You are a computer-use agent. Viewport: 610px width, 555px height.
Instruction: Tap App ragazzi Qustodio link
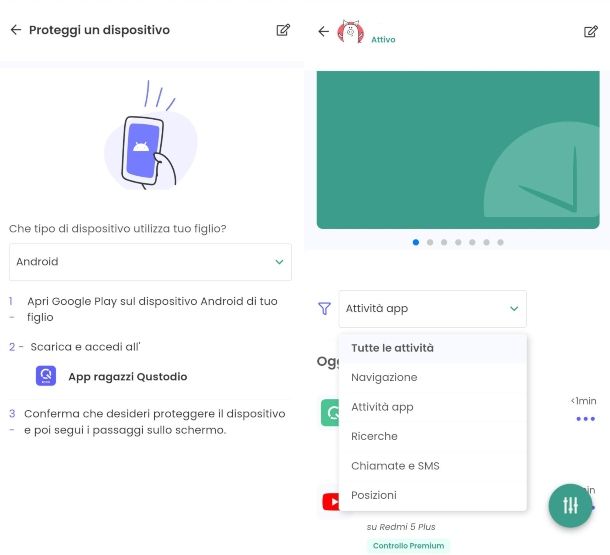click(x=128, y=376)
